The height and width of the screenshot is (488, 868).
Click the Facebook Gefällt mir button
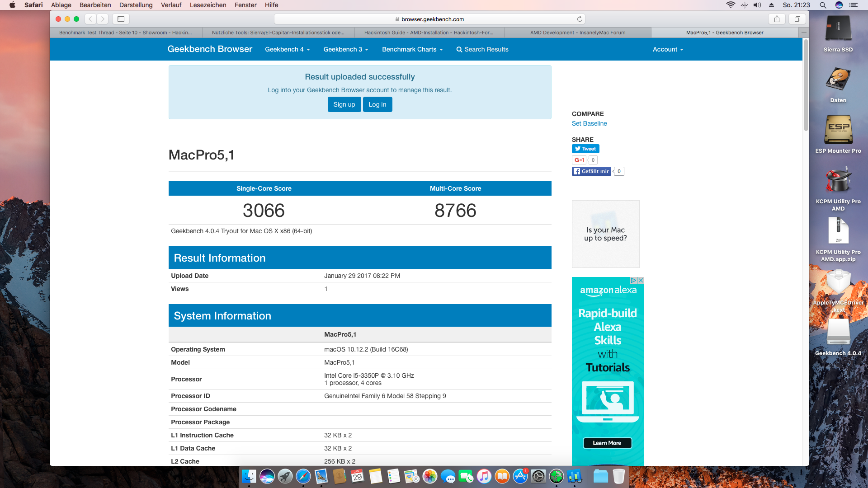point(591,171)
